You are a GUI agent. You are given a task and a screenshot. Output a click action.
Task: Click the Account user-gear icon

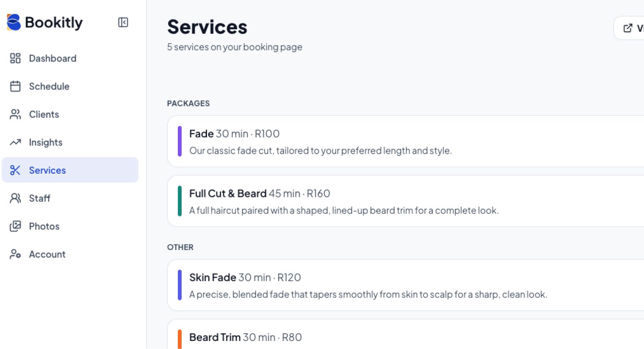tap(15, 254)
